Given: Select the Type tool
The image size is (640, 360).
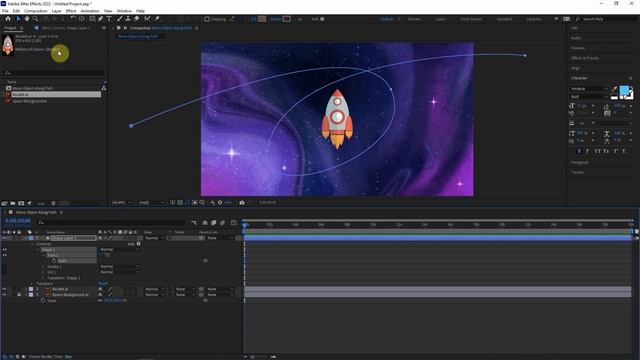Looking at the screenshot, I should pyautogui.click(x=109, y=19).
